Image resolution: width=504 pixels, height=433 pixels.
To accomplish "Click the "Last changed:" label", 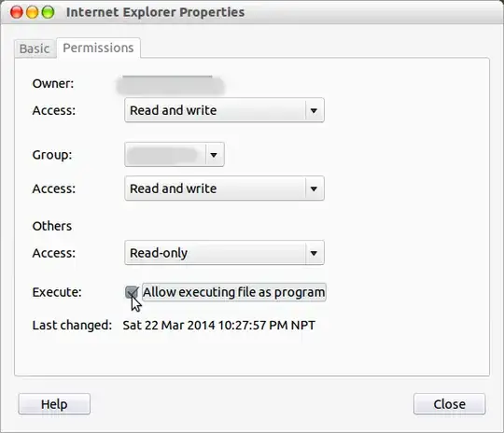I will tap(72, 325).
